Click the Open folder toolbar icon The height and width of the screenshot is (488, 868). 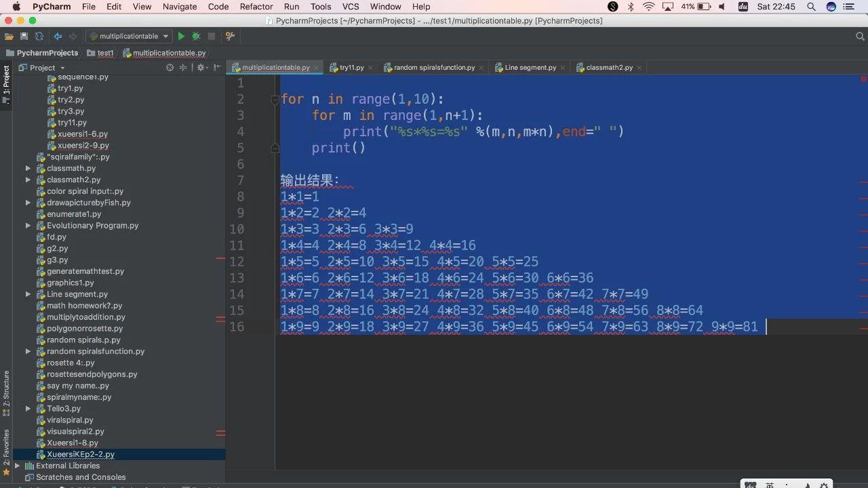(9, 36)
